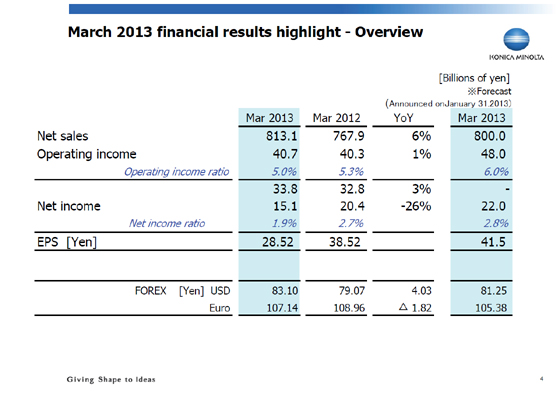Click the '[Billions of yen]' unit note
This screenshot has height=396, width=560.
(474, 78)
